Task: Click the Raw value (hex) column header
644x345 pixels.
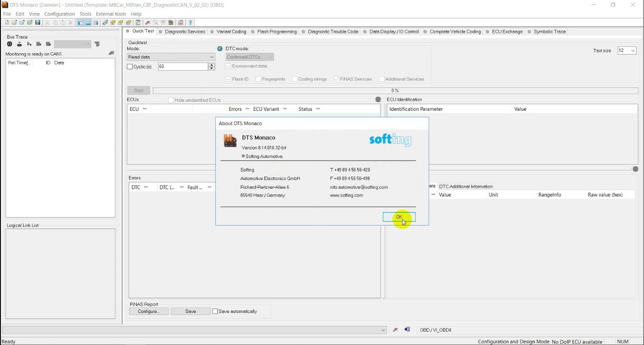Action: click(610, 195)
